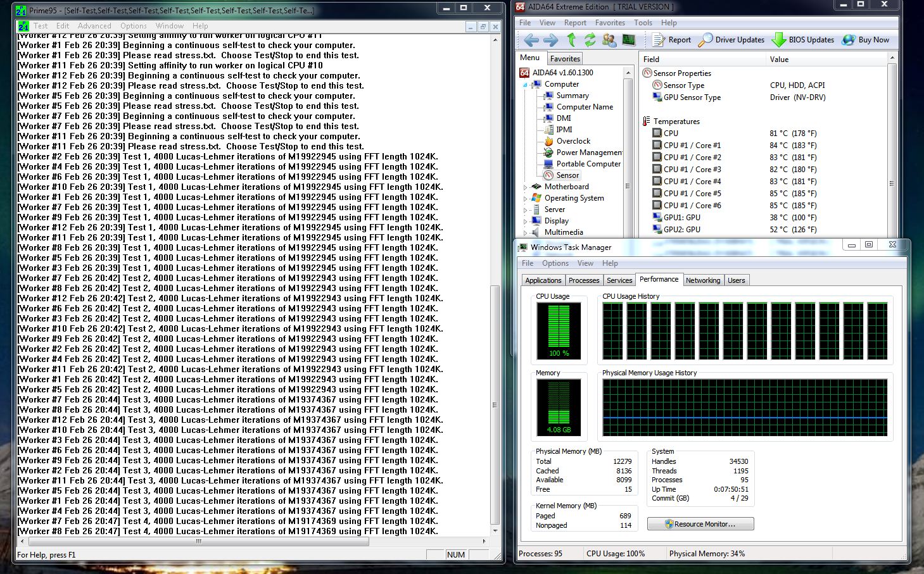Open the View menu in Task Manager
Image resolution: width=924 pixels, height=574 pixels.
pyautogui.click(x=585, y=263)
